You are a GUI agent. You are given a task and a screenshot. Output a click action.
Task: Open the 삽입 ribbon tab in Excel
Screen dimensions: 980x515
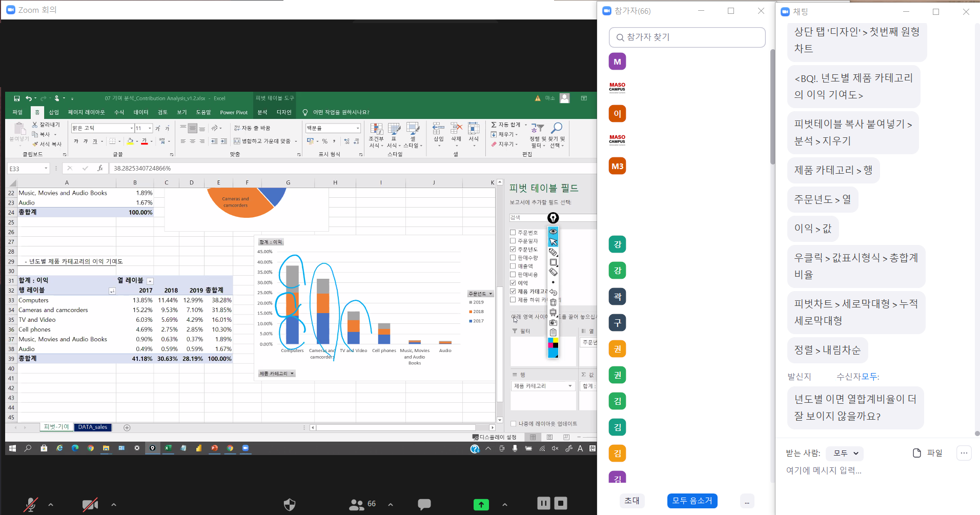(x=54, y=112)
